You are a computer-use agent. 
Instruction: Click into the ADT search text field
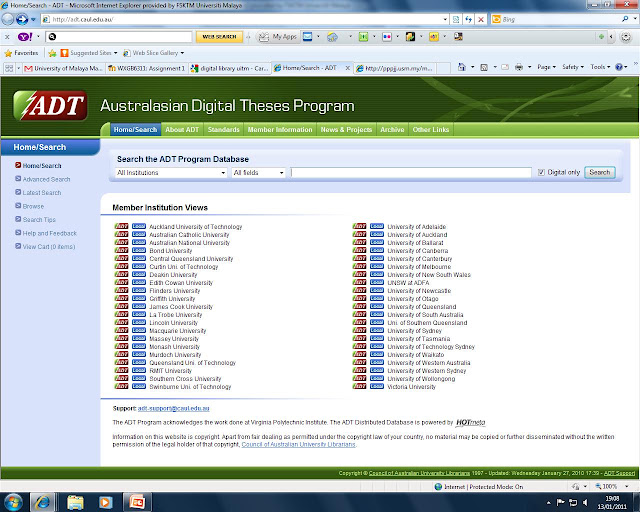411,173
